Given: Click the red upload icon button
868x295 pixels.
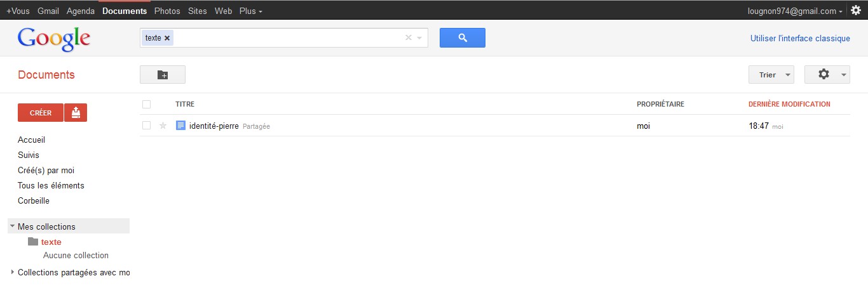Looking at the screenshot, I should tap(76, 113).
